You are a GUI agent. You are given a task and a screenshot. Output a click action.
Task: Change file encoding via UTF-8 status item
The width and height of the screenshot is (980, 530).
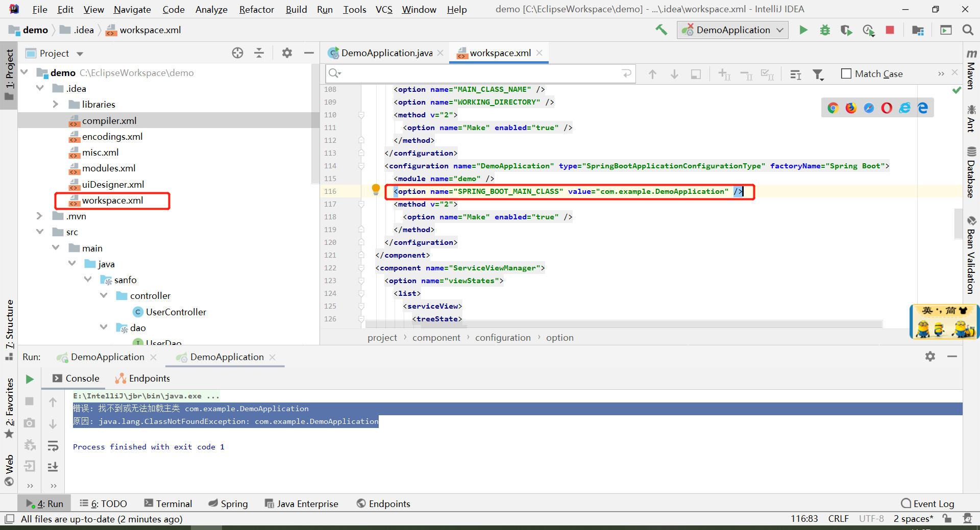[871, 518]
